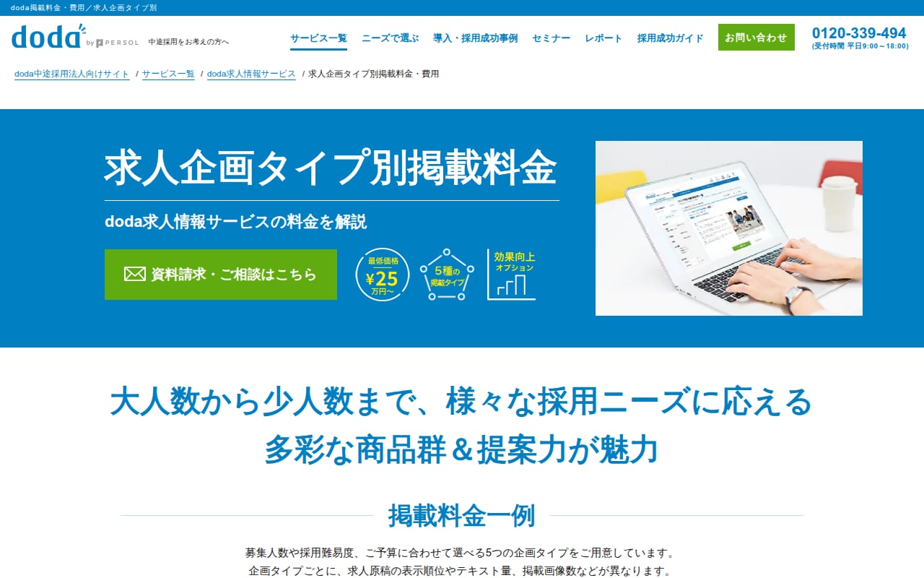Click the 掲載料金一例 section heading

click(462, 515)
